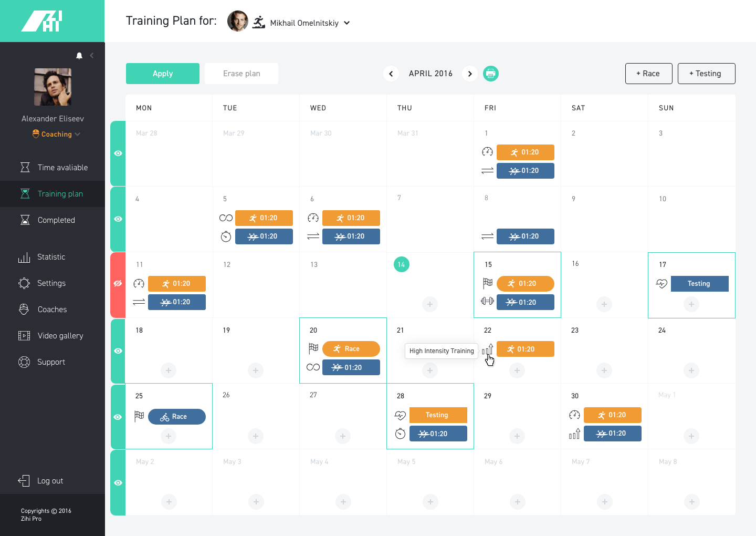This screenshot has height=536, width=756.
Task: Toggle visibility for the first week row
Action: click(118, 153)
